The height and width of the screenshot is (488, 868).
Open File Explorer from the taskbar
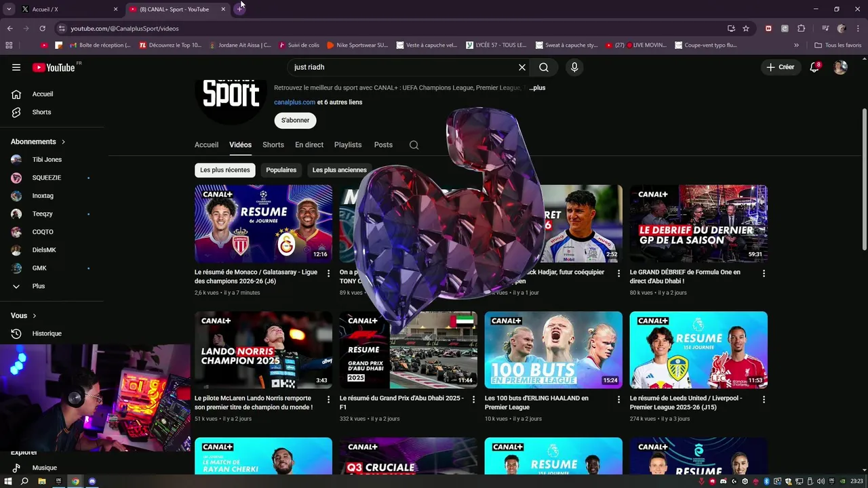point(41,481)
